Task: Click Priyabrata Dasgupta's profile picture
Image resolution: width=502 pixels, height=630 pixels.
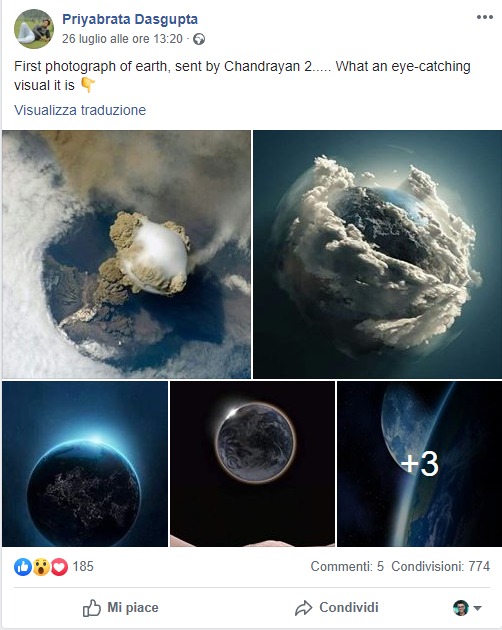Action: (x=34, y=29)
